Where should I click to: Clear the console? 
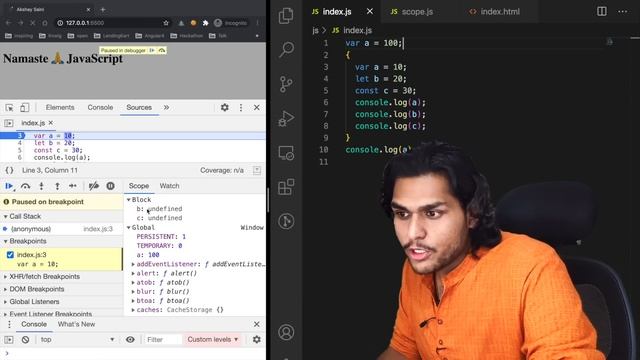25,340
